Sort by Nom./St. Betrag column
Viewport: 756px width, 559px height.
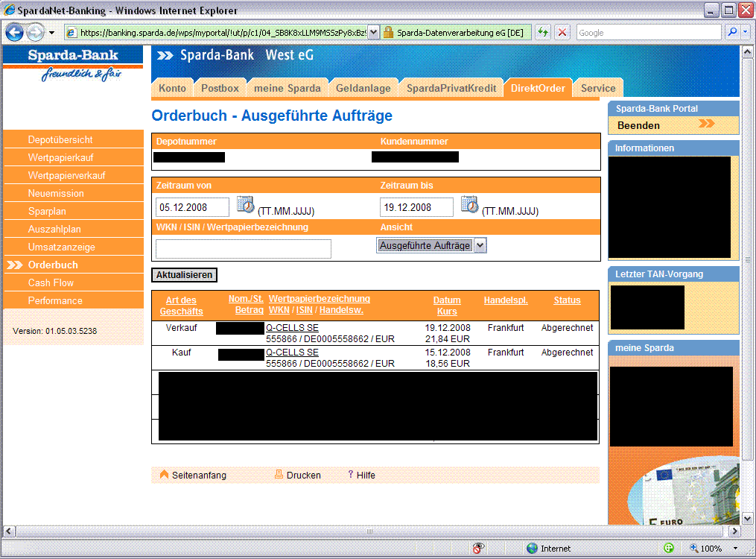pos(246,304)
